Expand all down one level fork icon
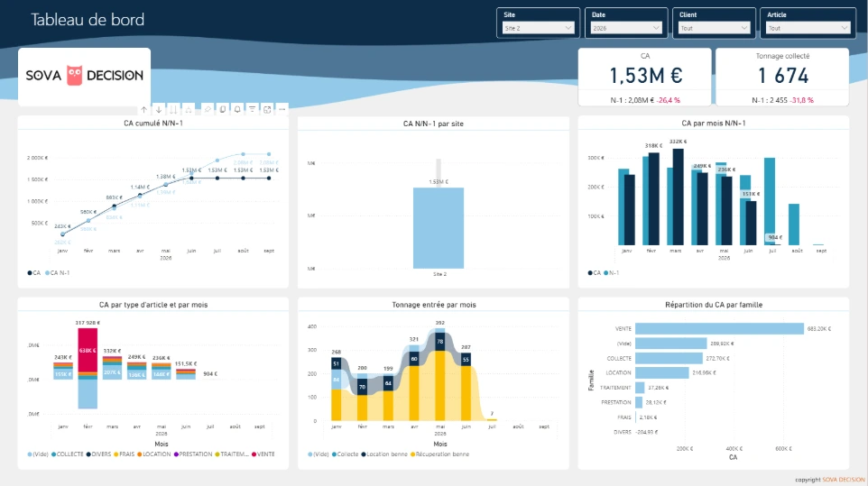Viewport: 868px width, 486px height. coord(189,109)
